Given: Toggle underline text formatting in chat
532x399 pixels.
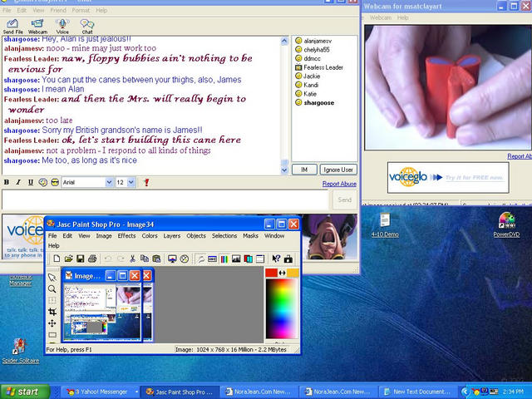Looking at the screenshot, I should pos(31,183).
